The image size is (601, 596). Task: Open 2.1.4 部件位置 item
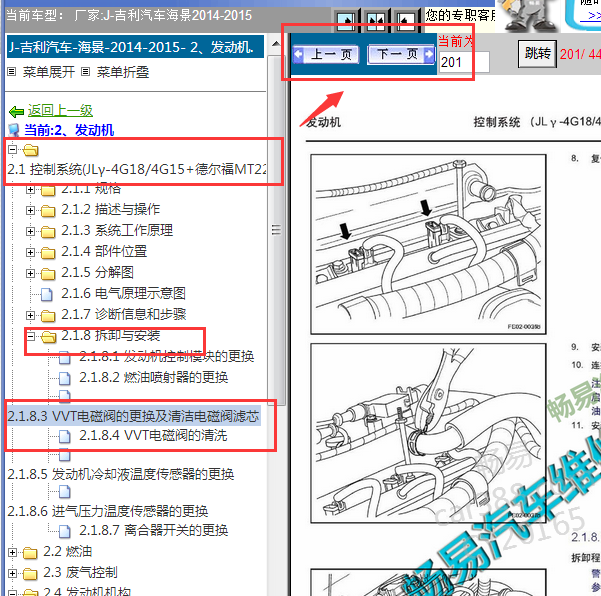pyautogui.click(x=104, y=251)
